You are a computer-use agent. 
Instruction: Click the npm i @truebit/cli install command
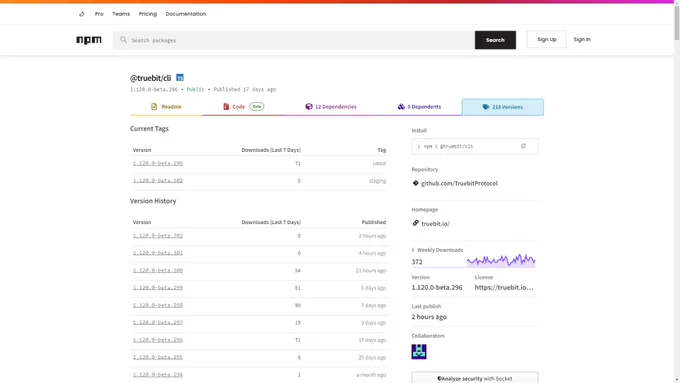coord(448,147)
